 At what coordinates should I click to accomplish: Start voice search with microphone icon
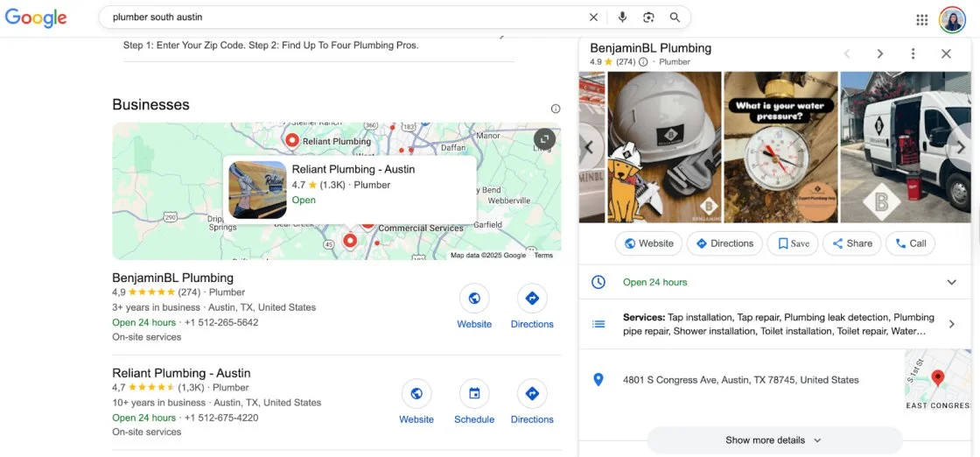pos(622,18)
